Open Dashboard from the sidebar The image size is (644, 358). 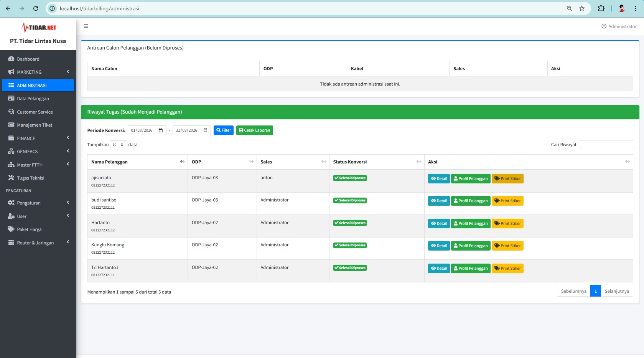click(x=38, y=59)
